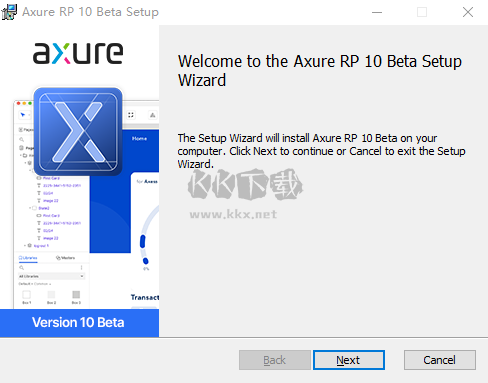Close the setup wizard window
This screenshot has width=488, height=383.
[x=468, y=12]
